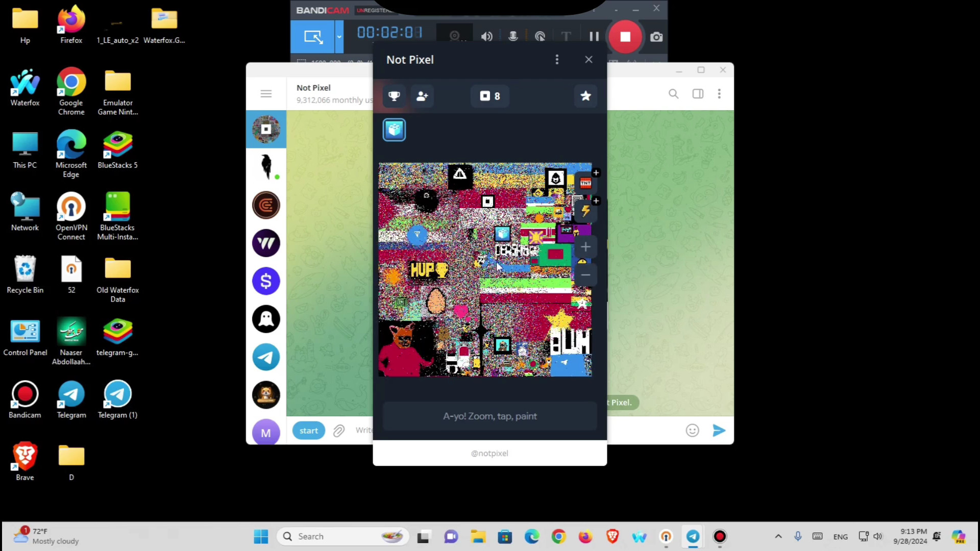Open Firefox desktop shortcut

pos(71,24)
